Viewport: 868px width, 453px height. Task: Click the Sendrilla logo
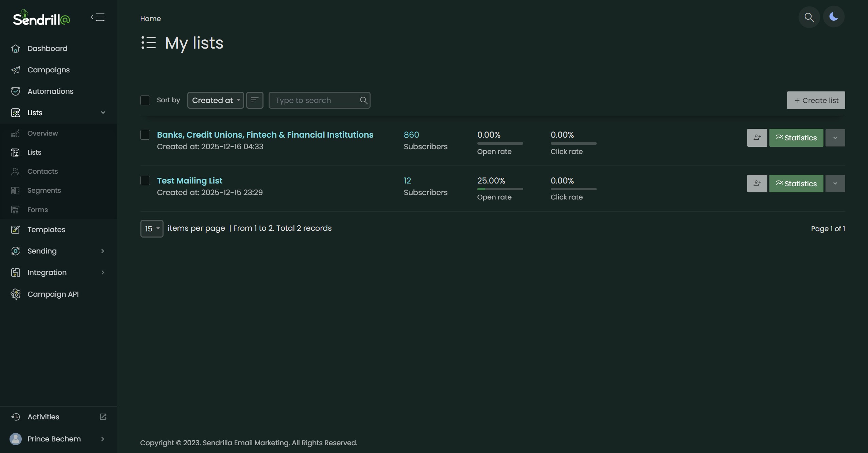[x=41, y=18]
